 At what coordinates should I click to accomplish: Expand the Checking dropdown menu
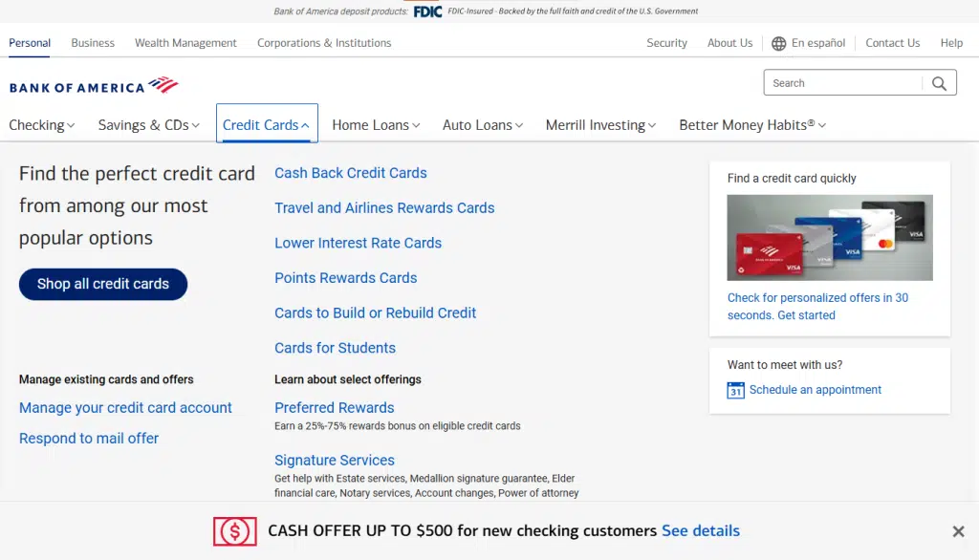click(x=42, y=125)
